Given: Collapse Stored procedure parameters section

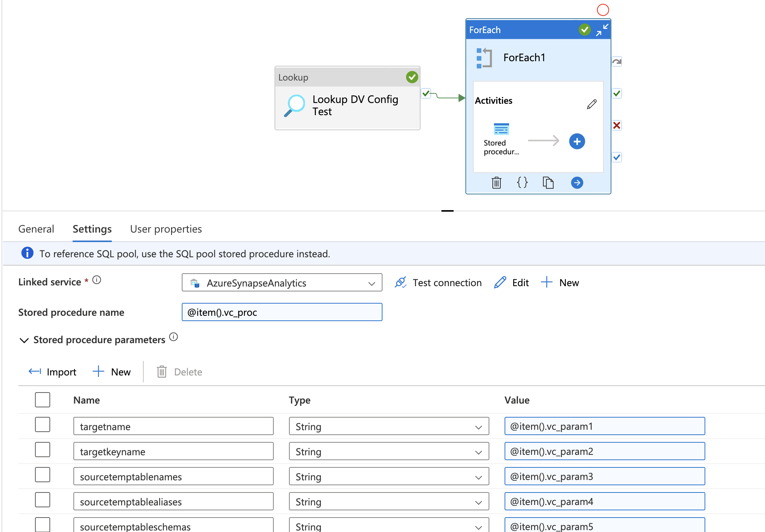Looking at the screenshot, I should (x=24, y=340).
